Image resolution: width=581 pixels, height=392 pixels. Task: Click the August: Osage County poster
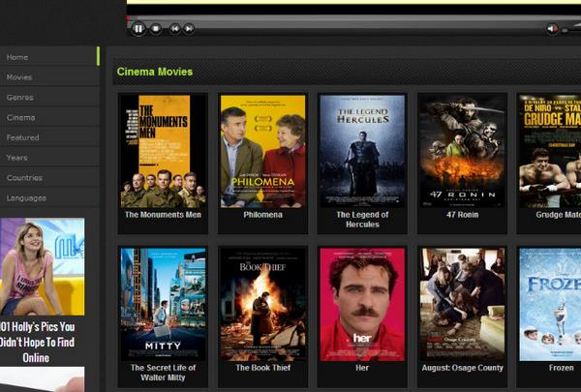(462, 304)
